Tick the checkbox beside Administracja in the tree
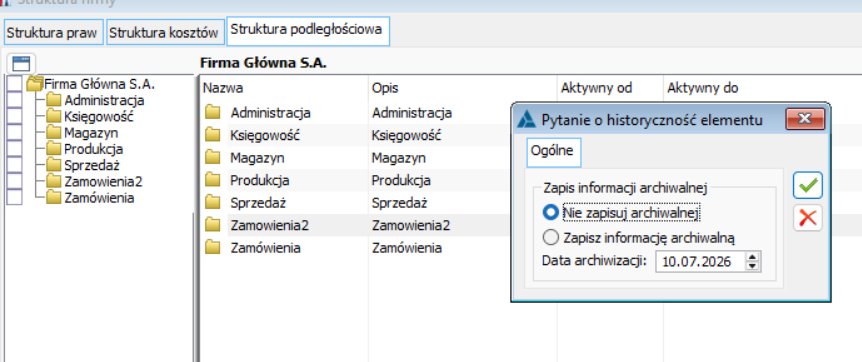The height and width of the screenshot is (362, 862). click(x=15, y=100)
